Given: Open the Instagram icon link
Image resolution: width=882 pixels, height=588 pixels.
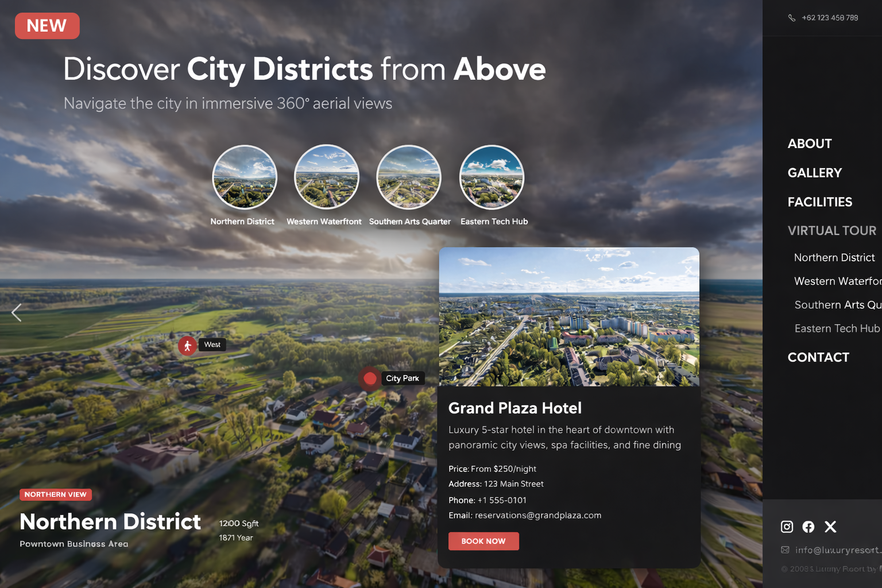Looking at the screenshot, I should pos(787,527).
